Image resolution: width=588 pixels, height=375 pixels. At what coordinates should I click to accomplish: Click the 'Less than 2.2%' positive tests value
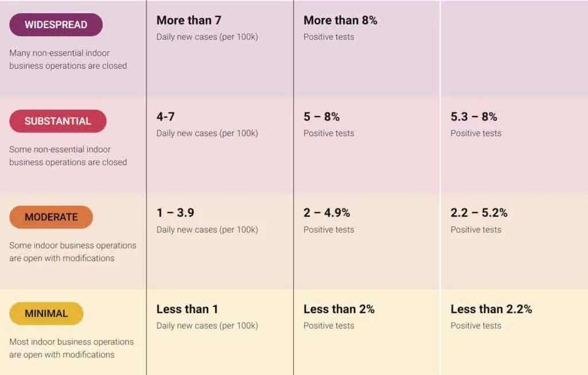pos(492,309)
